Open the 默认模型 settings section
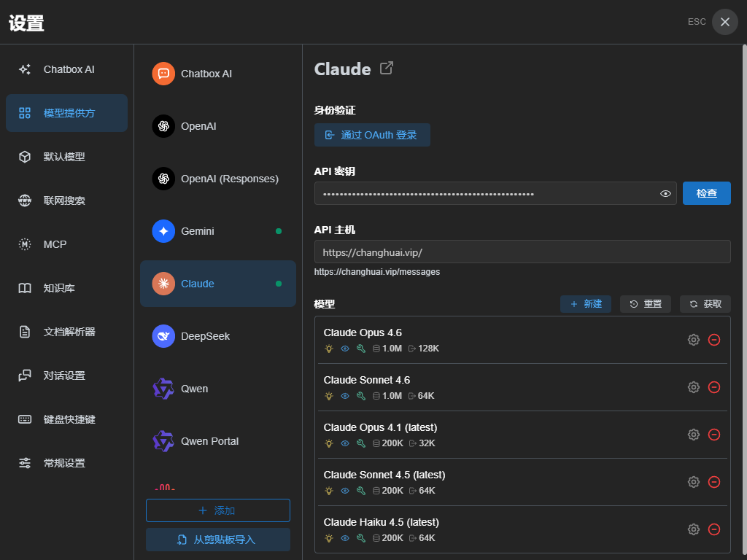 66,157
